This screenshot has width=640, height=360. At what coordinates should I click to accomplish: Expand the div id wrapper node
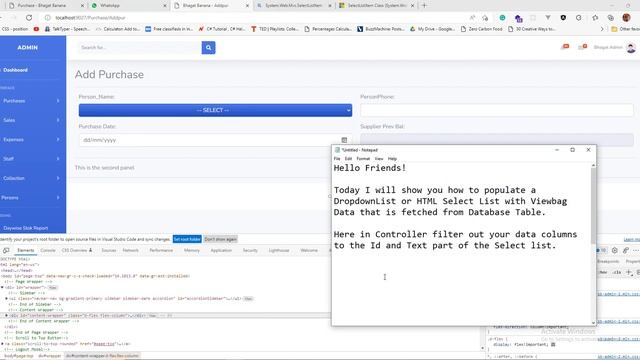[x=2, y=287]
